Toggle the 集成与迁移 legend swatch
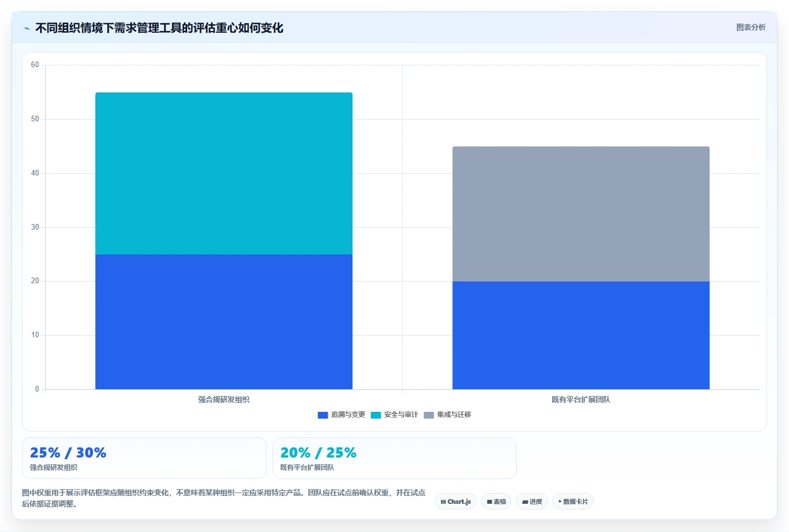Screen dimensions: 789x532 click(429, 415)
